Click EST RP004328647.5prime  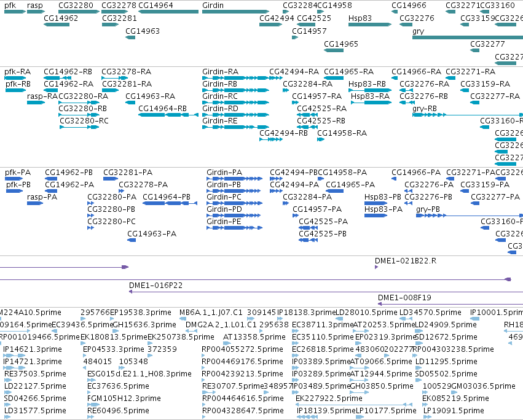[x=243, y=411]
